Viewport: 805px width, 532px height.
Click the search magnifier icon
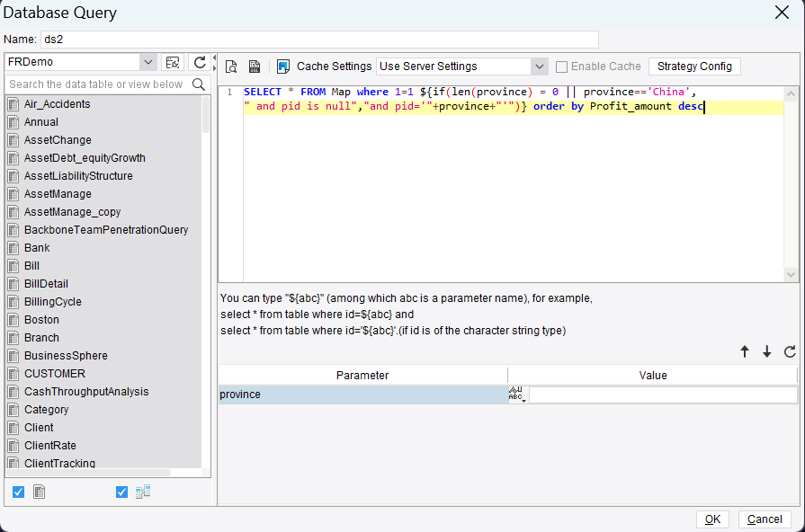(x=199, y=84)
